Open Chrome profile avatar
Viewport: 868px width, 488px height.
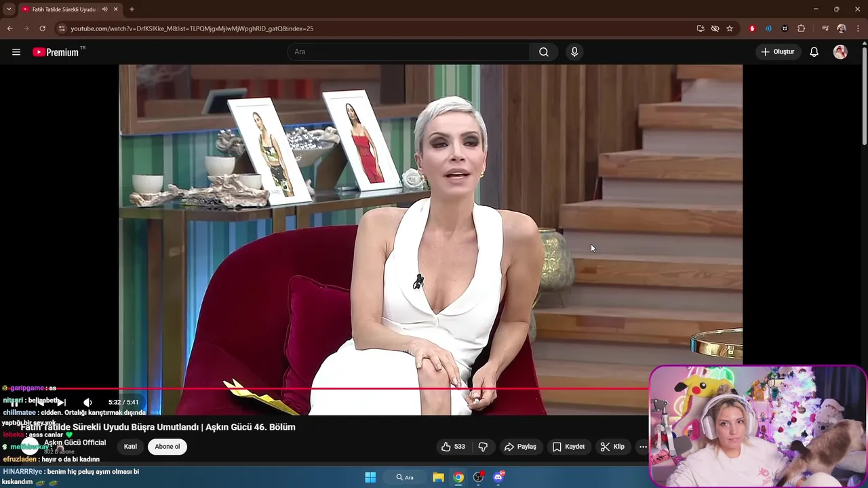coord(842,28)
